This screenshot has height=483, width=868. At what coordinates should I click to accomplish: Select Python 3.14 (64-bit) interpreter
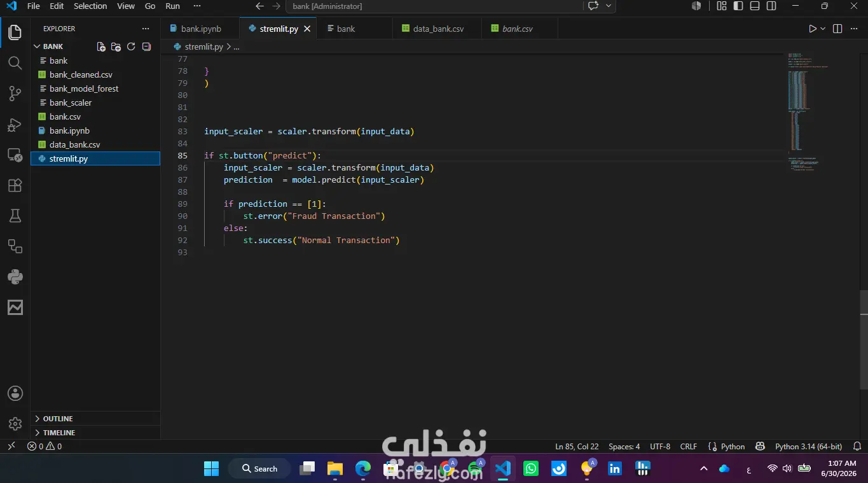click(x=808, y=446)
